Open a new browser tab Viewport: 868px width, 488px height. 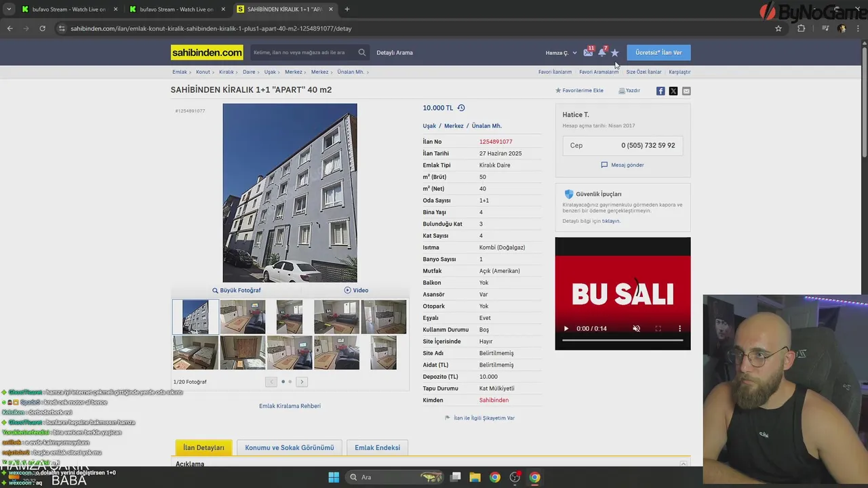pyautogui.click(x=347, y=9)
